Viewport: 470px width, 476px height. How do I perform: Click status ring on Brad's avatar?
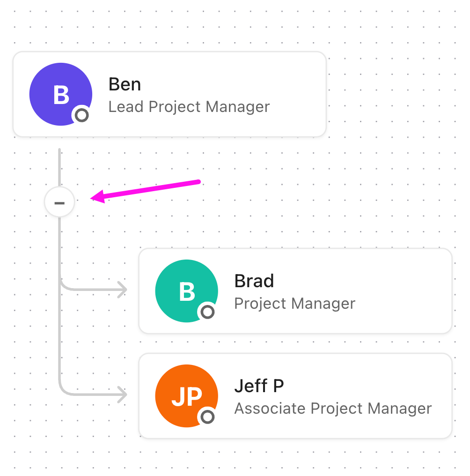pyautogui.click(x=207, y=312)
